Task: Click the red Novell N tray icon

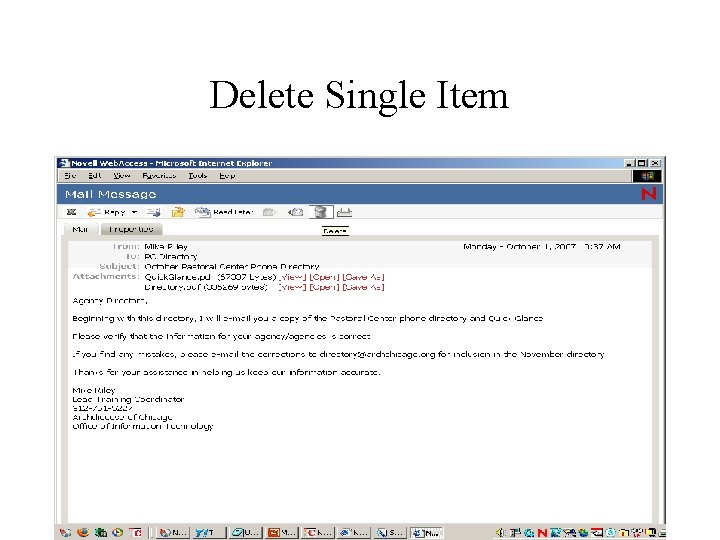Action: click(x=542, y=533)
